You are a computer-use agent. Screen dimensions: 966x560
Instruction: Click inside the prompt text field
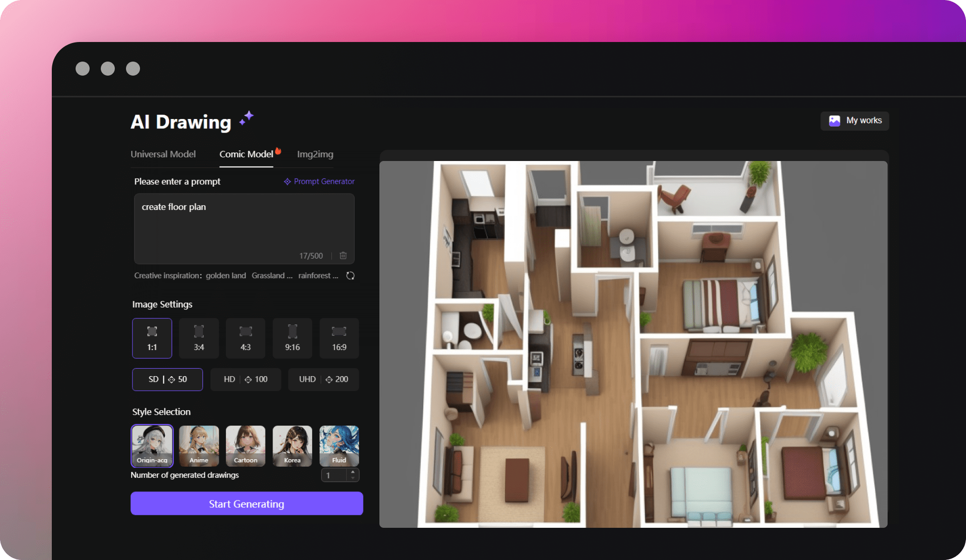point(244,224)
